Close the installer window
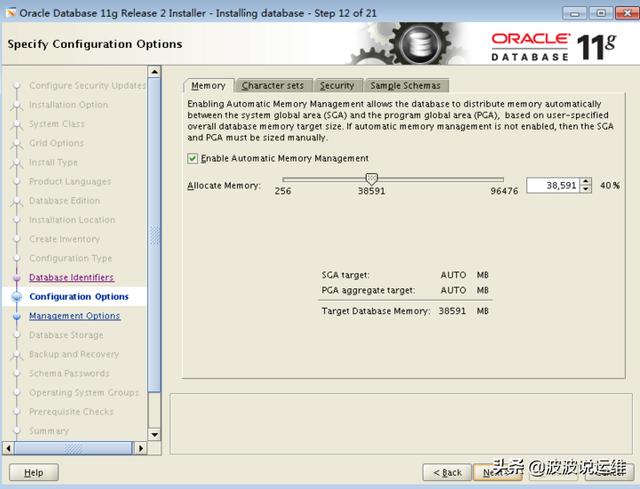This screenshot has width=640, height=489. (x=627, y=13)
